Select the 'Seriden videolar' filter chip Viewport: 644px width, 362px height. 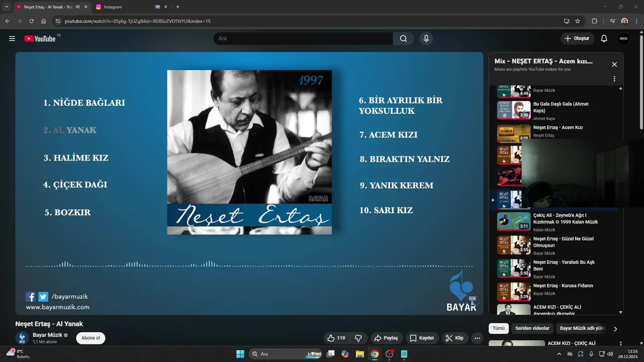532,328
